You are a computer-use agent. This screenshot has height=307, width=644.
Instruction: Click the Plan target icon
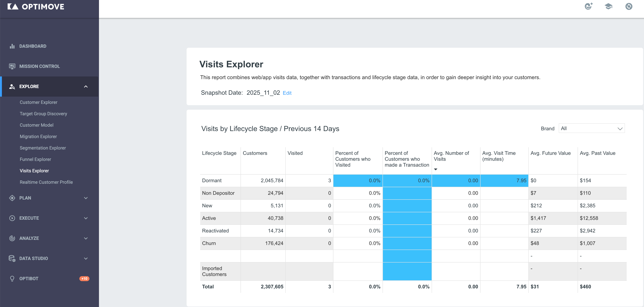12,198
